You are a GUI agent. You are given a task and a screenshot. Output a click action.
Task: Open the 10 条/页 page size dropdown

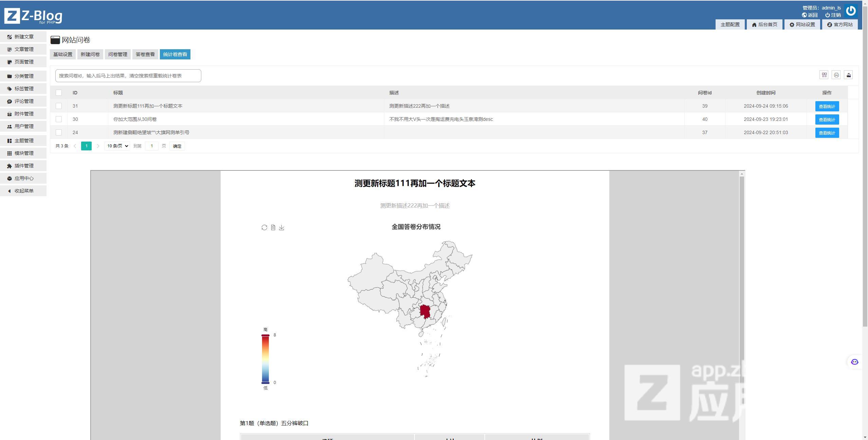tap(117, 146)
